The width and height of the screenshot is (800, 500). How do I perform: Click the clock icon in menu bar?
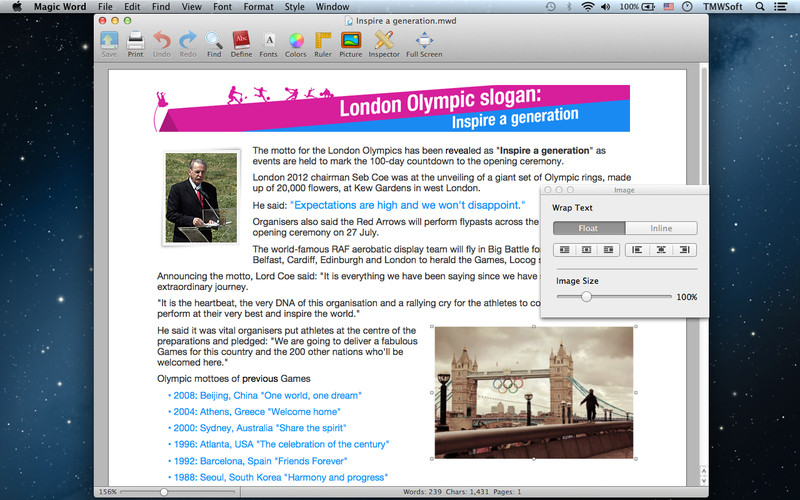coord(687,7)
